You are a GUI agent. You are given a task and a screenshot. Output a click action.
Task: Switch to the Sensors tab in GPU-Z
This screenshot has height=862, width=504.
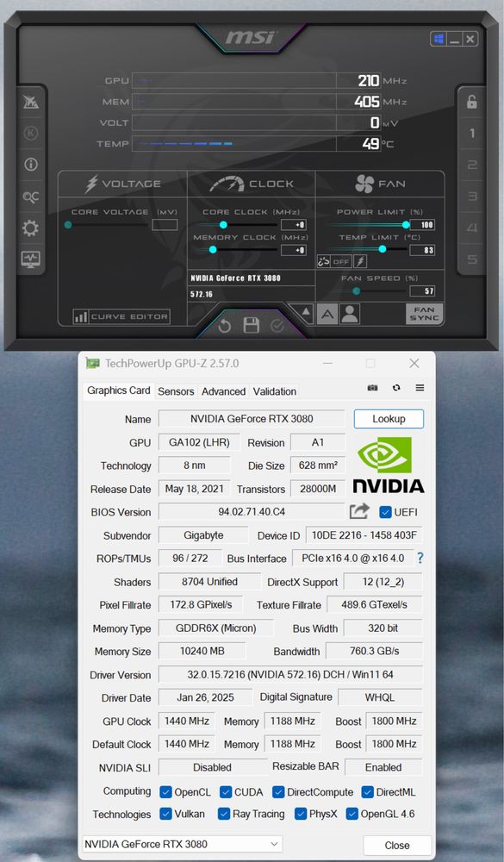click(176, 391)
